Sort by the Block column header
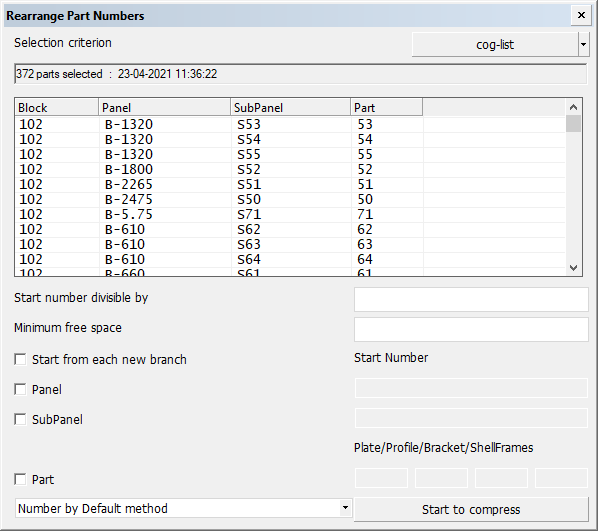 click(56, 108)
